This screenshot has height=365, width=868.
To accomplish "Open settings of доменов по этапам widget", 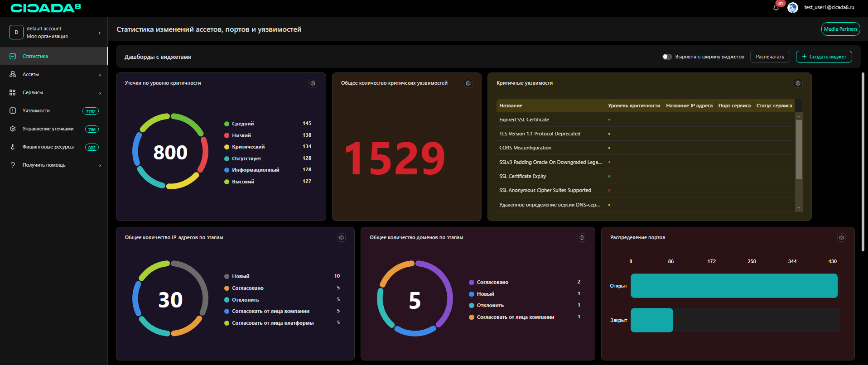I will 582,238.
